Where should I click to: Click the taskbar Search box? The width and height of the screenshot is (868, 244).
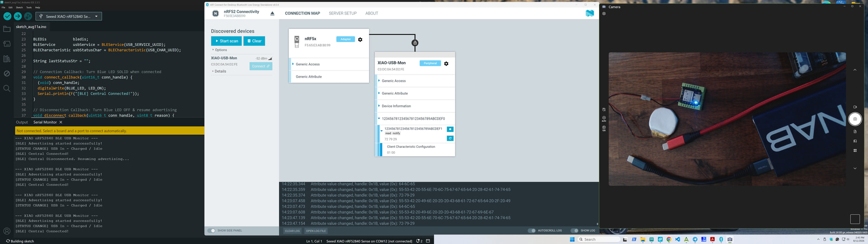(x=599, y=239)
